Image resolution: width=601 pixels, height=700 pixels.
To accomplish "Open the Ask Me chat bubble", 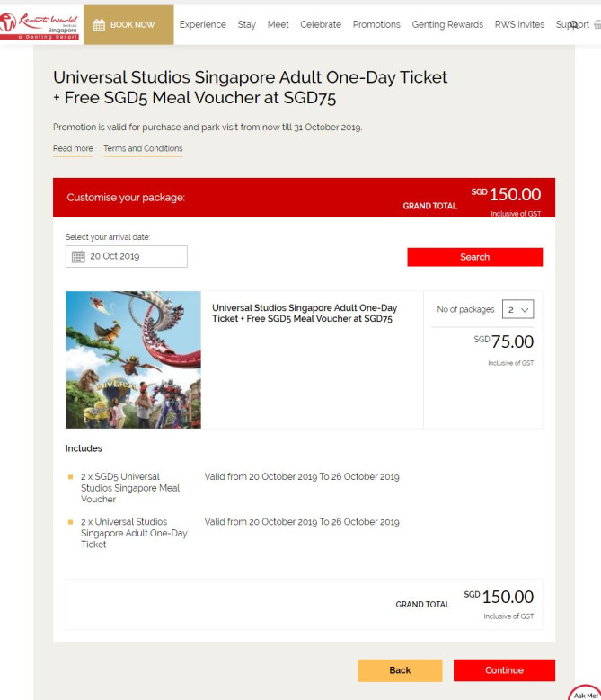I will tap(586, 693).
